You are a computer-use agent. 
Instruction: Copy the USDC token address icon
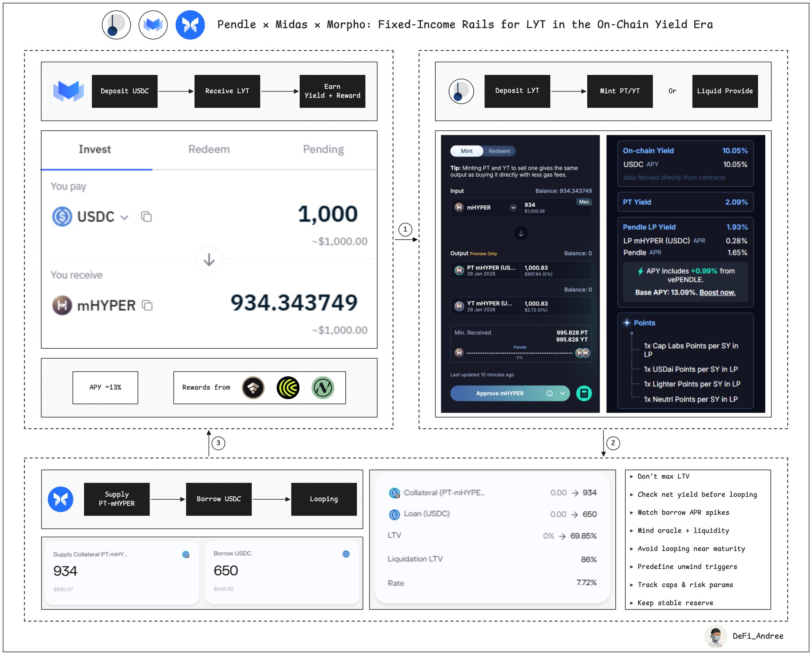click(x=146, y=216)
